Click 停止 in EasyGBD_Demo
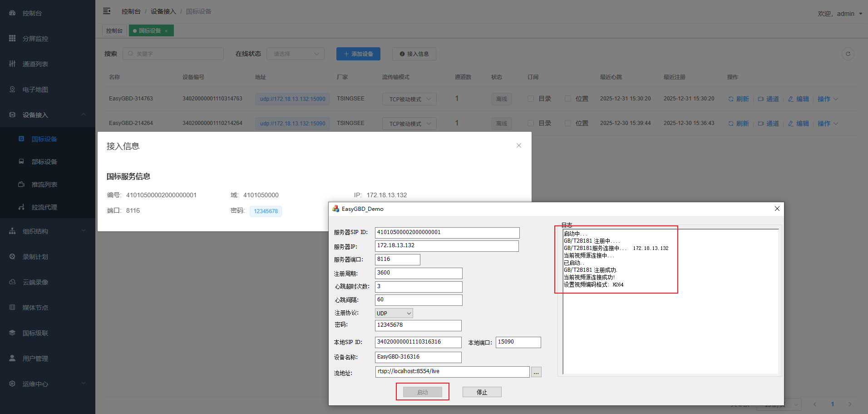 point(482,392)
